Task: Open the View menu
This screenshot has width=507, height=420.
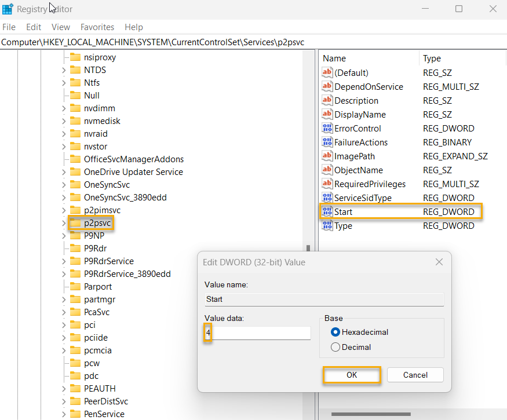Action: pos(60,27)
